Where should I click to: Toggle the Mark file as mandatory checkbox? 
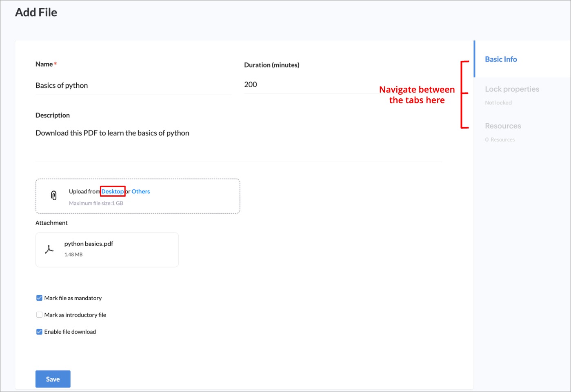pyautogui.click(x=39, y=298)
